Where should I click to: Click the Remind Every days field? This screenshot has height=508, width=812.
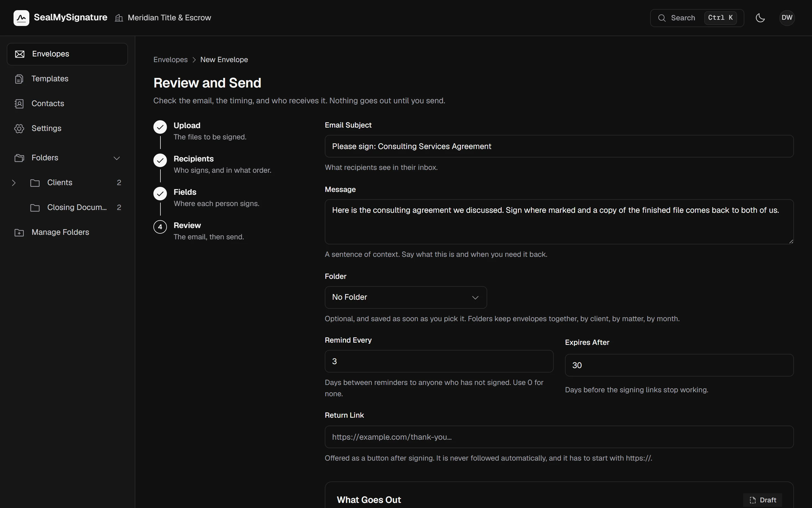[x=439, y=361]
